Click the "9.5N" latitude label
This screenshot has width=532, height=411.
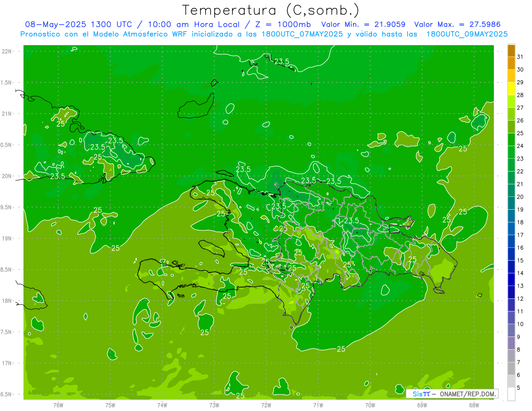7,207
